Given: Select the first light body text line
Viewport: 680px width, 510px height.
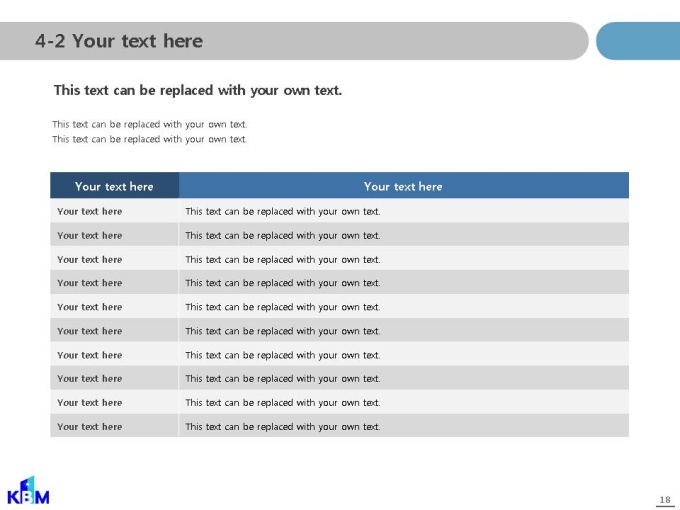Looking at the screenshot, I should tap(150, 124).
